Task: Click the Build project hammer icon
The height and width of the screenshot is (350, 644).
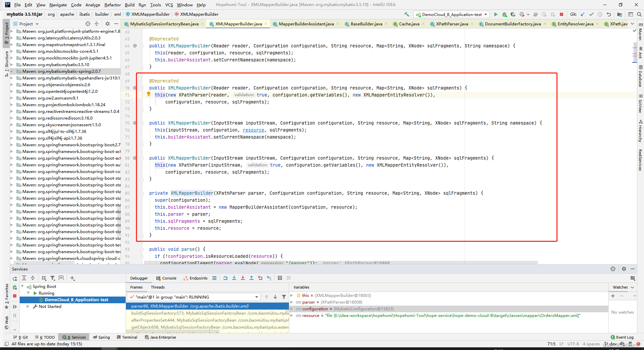Action: tap(407, 14)
